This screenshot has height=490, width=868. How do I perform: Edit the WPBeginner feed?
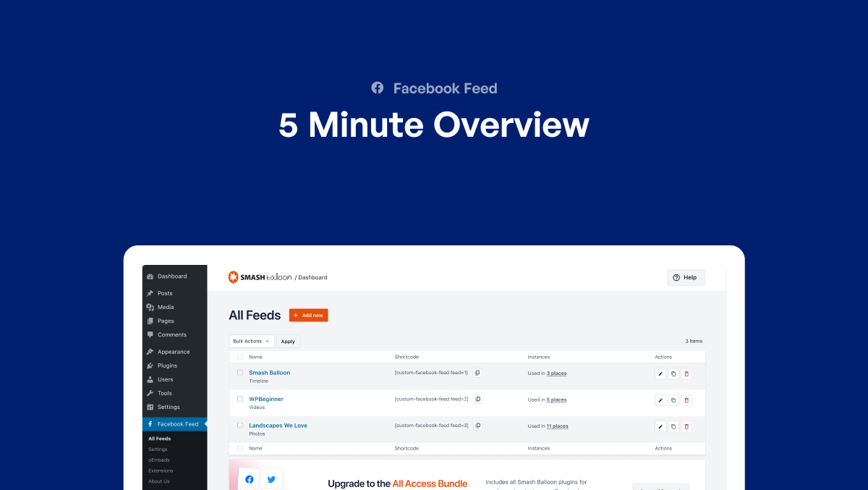pos(660,400)
